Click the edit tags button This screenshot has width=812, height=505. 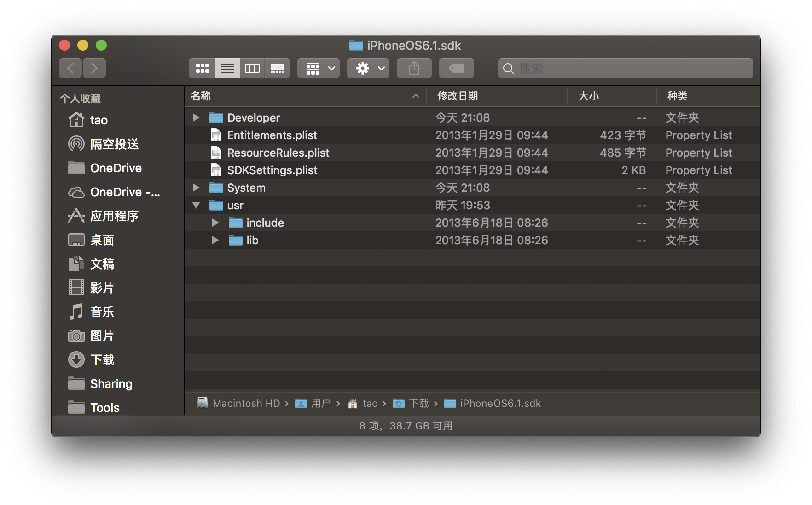[x=457, y=68]
